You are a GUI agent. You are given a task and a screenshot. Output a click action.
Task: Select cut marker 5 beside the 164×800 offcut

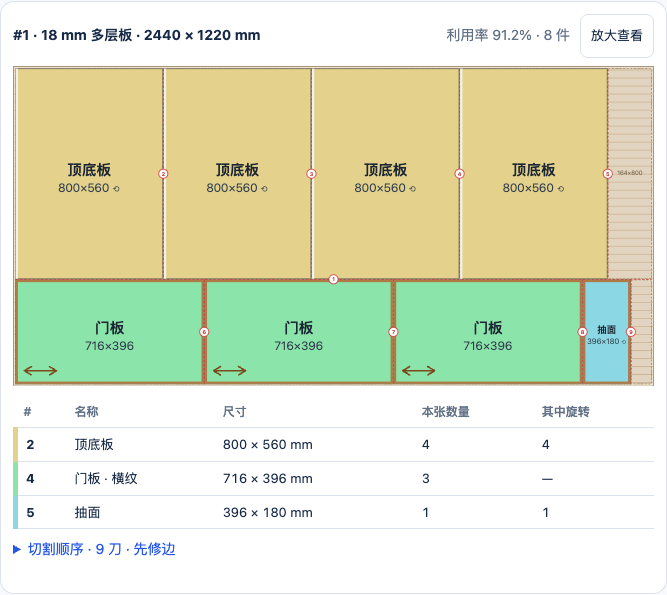click(607, 174)
